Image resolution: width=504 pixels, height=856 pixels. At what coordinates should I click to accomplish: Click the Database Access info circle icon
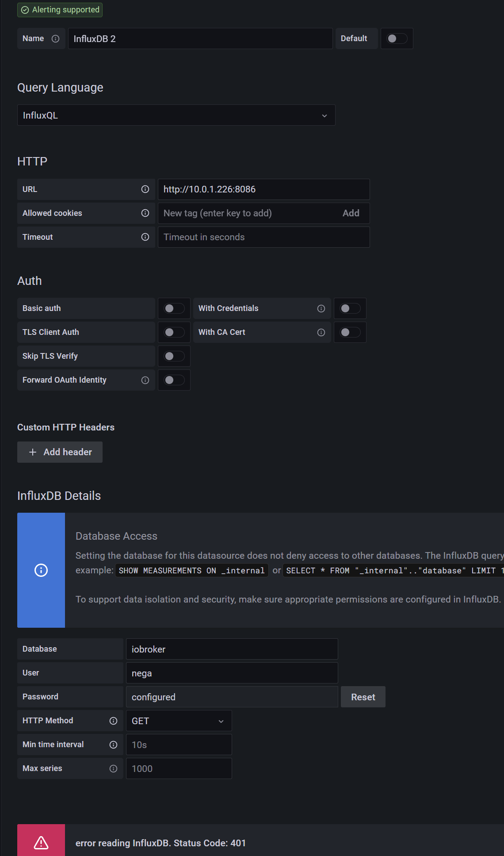point(41,570)
